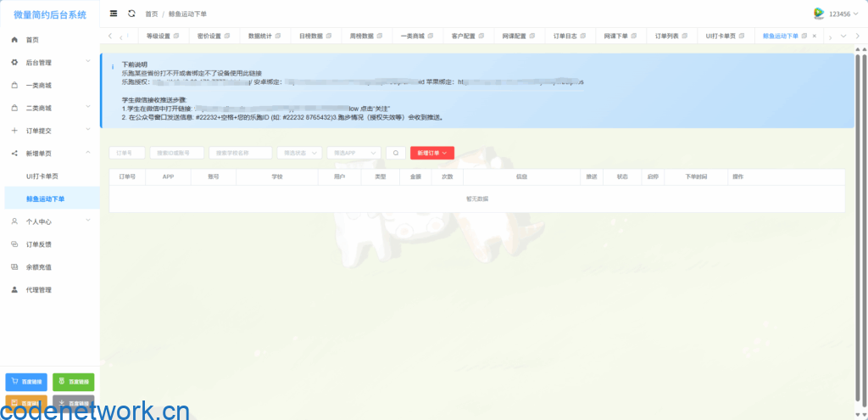Expand the 个人中心 sidebar menu
The width and height of the screenshot is (868, 420).
click(49, 221)
